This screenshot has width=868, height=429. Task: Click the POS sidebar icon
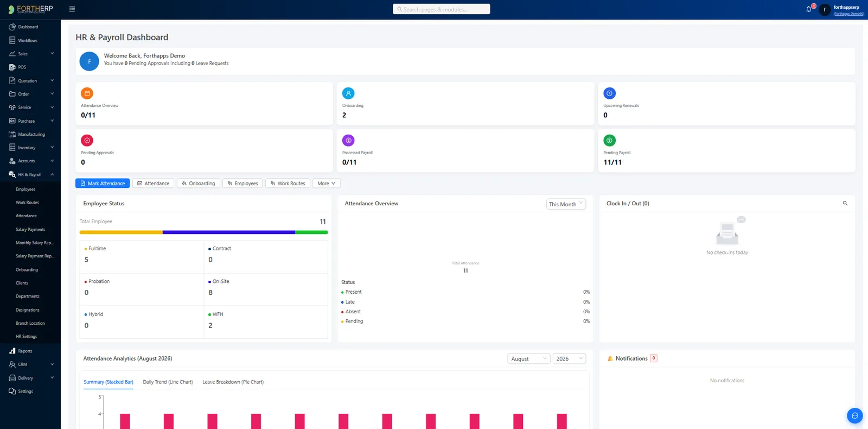tap(12, 67)
